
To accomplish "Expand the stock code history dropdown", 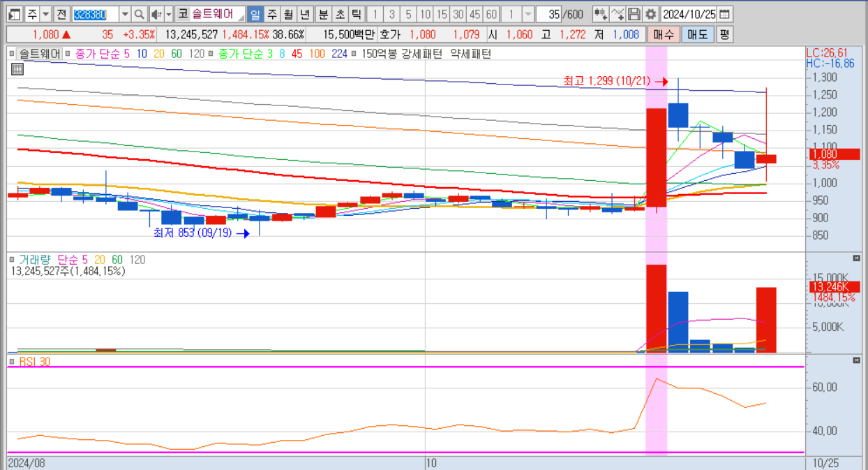I will click(x=125, y=14).
